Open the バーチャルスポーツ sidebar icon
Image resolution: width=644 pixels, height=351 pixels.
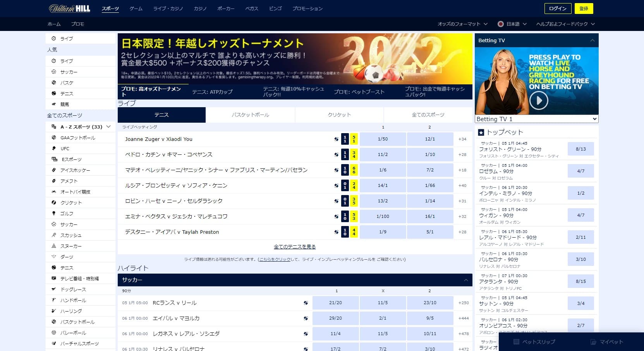(x=53, y=343)
